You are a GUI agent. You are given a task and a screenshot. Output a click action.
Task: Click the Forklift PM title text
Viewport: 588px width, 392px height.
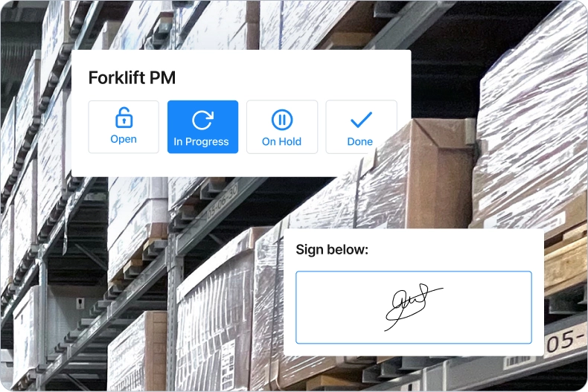[x=132, y=77]
